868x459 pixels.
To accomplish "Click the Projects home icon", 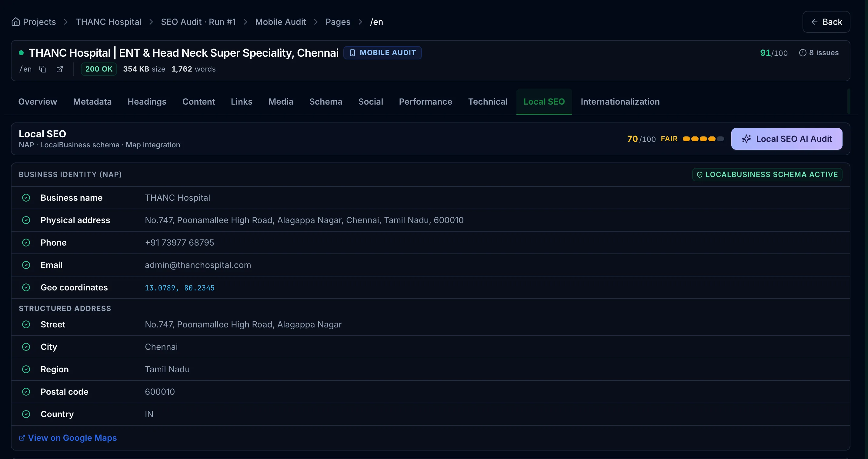I will tap(15, 22).
